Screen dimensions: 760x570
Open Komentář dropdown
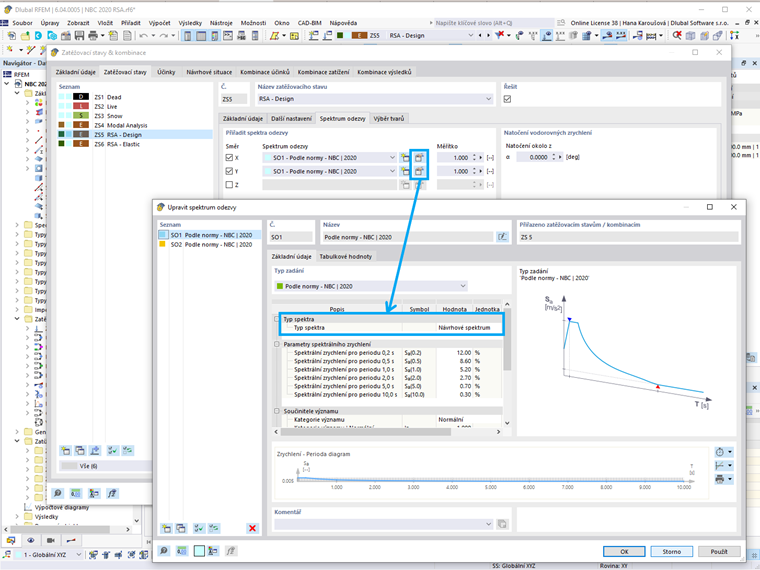click(x=488, y=524)
